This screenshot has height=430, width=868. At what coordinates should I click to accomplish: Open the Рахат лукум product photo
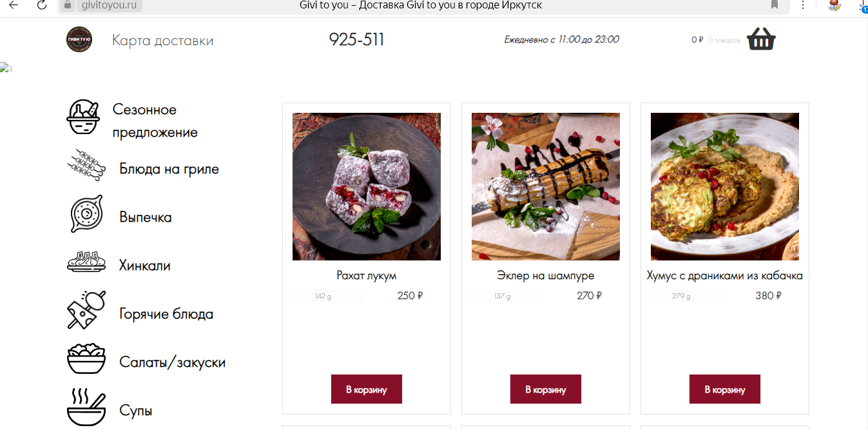(367, 187)
